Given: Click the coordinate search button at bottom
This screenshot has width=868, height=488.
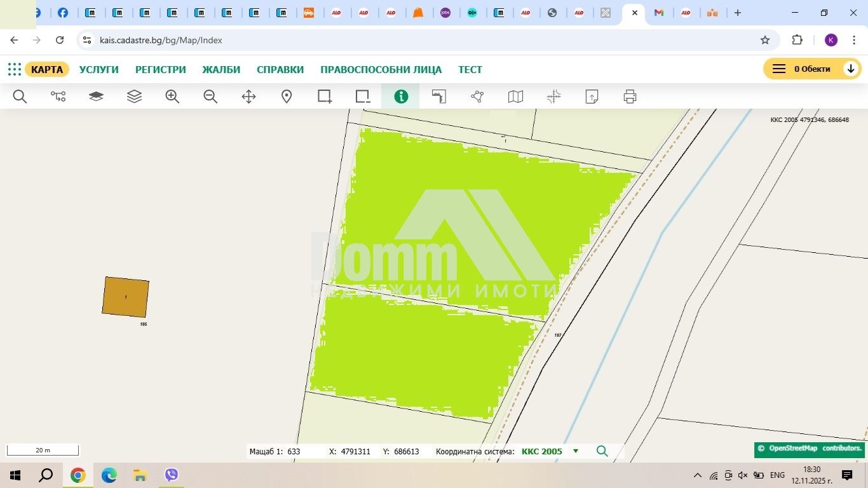Looking at the screenshot, I should point(602,451).
